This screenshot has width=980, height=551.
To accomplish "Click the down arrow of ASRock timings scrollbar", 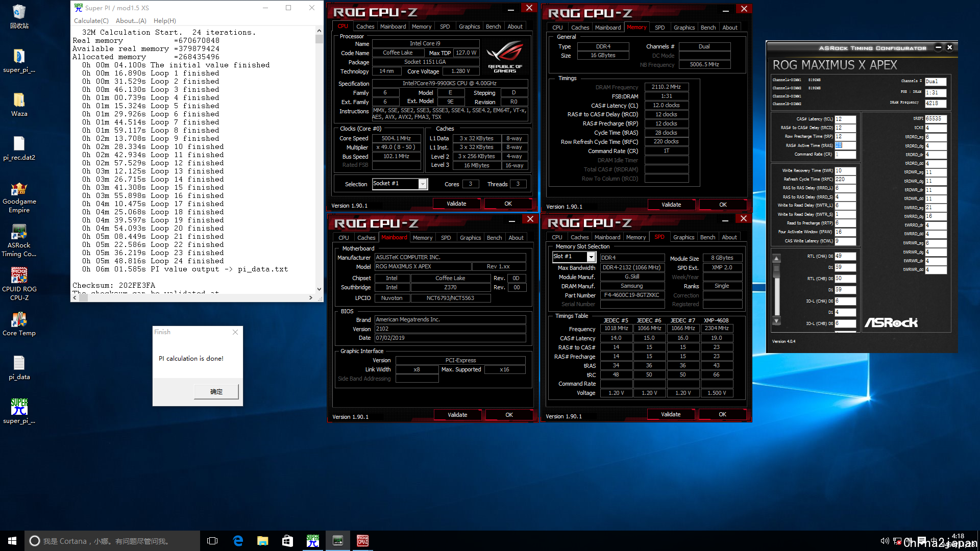I will [776, 321].
